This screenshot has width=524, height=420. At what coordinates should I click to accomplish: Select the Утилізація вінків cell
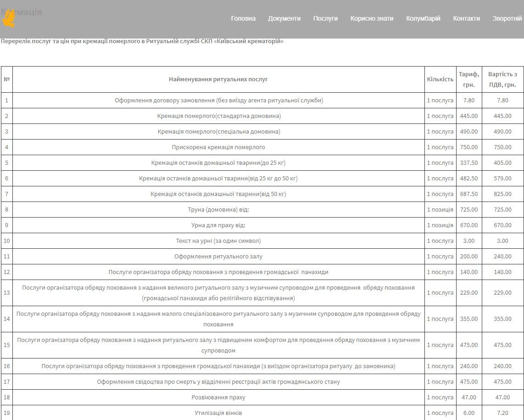[218, 413]
